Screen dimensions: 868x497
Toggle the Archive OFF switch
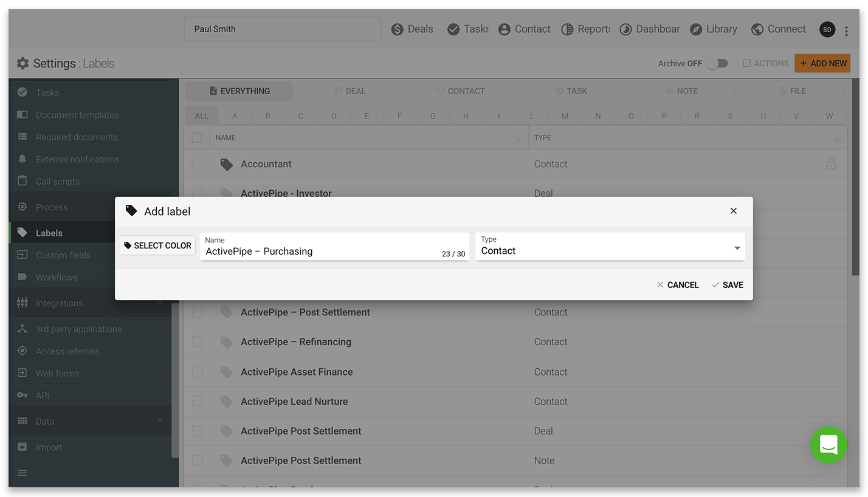pos(717,63)
